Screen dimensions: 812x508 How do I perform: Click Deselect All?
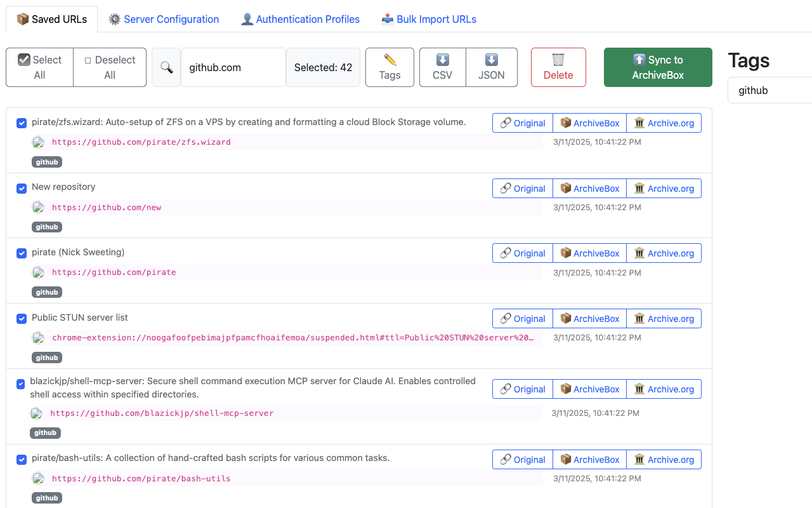(x=109, y=67)
